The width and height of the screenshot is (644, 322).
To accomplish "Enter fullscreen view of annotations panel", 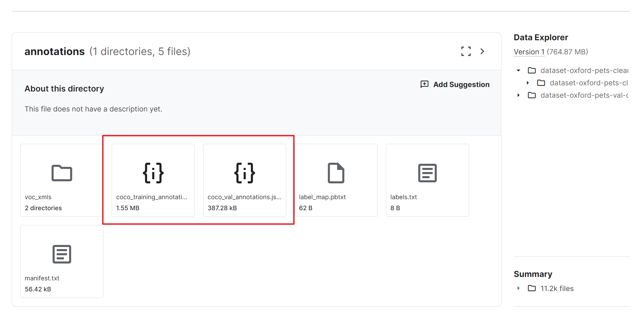I will click(466, 51).
